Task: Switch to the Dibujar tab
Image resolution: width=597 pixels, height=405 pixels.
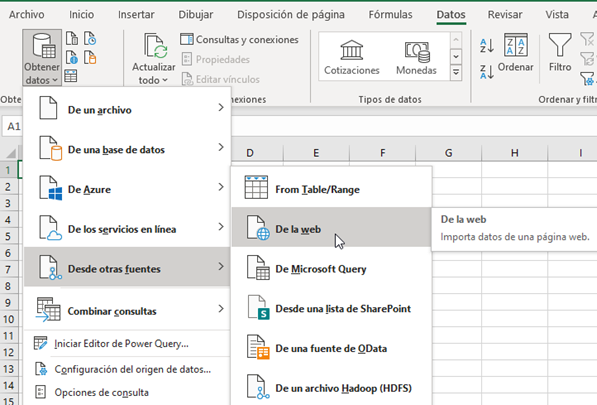Action: (196, 14)
